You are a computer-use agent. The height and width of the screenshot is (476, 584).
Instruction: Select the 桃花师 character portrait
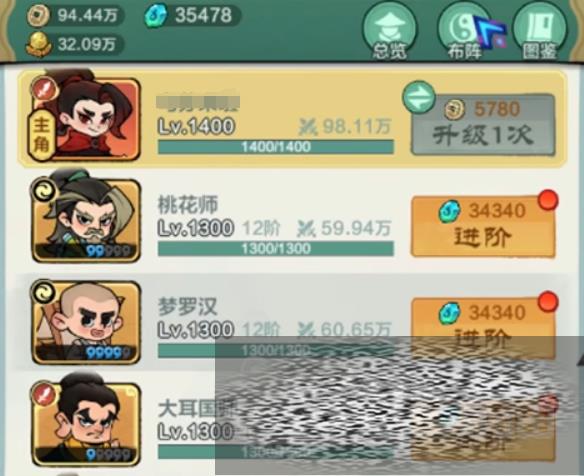(86, 218)
